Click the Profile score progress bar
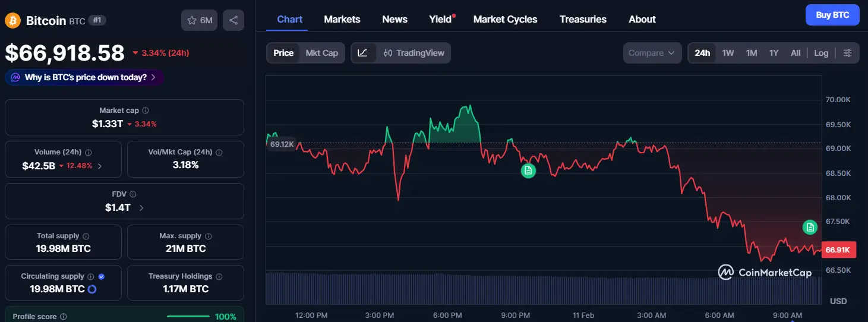868x322 pixels. coord(188,317)
